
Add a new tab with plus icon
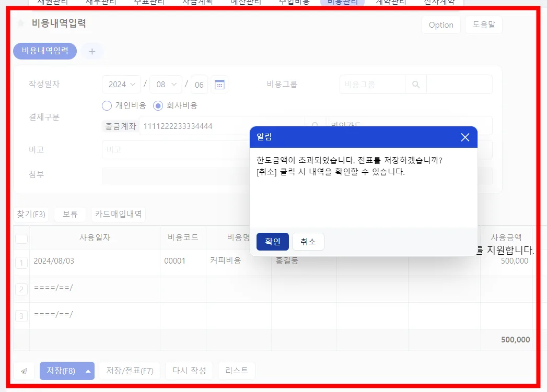pyautogui.click(x=92, y=52)
